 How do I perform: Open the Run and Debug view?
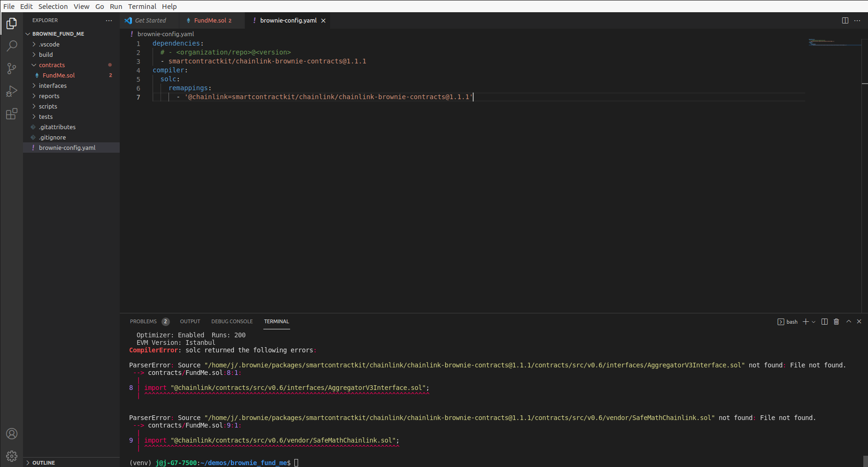coord(12,91)
